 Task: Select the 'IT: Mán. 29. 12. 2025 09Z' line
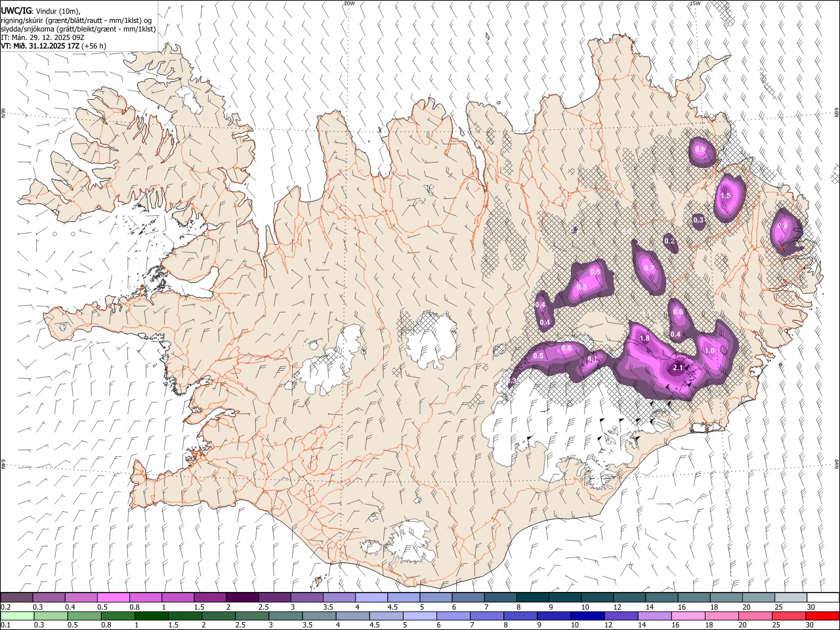coord(43,37)
